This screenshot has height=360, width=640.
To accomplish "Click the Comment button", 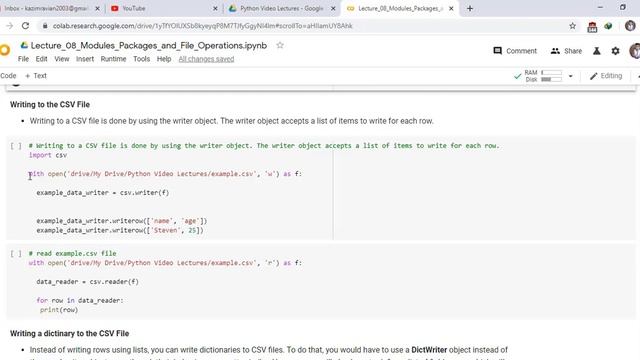I will point(515,51).
